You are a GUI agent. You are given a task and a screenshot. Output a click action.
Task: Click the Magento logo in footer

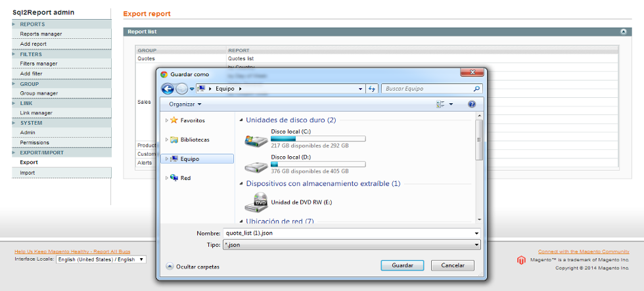point(521,260)
